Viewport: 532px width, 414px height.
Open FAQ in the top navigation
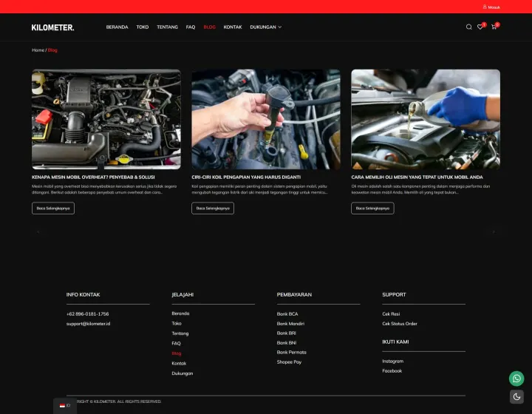tap(191, 27)
